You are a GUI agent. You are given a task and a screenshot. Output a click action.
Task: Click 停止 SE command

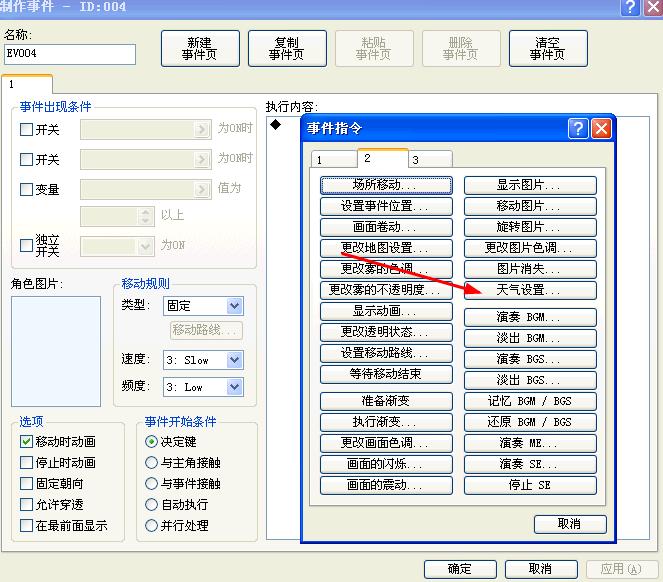click(530, 485)
